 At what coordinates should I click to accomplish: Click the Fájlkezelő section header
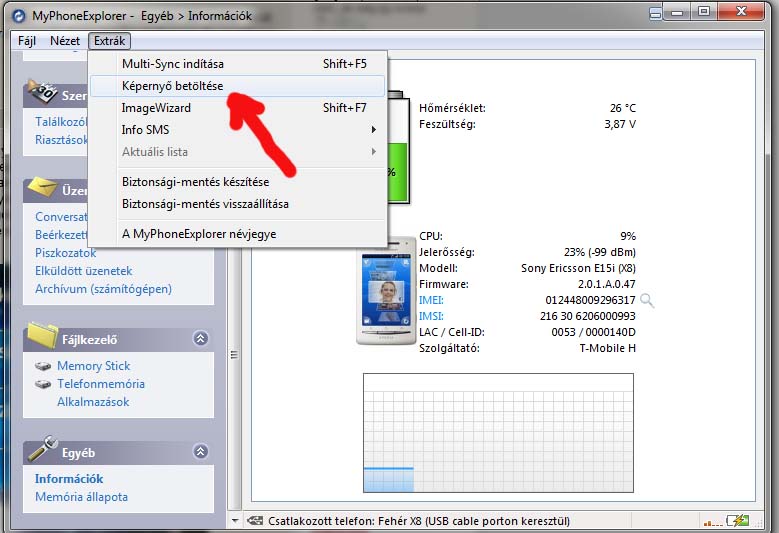[x=118, y=340]
